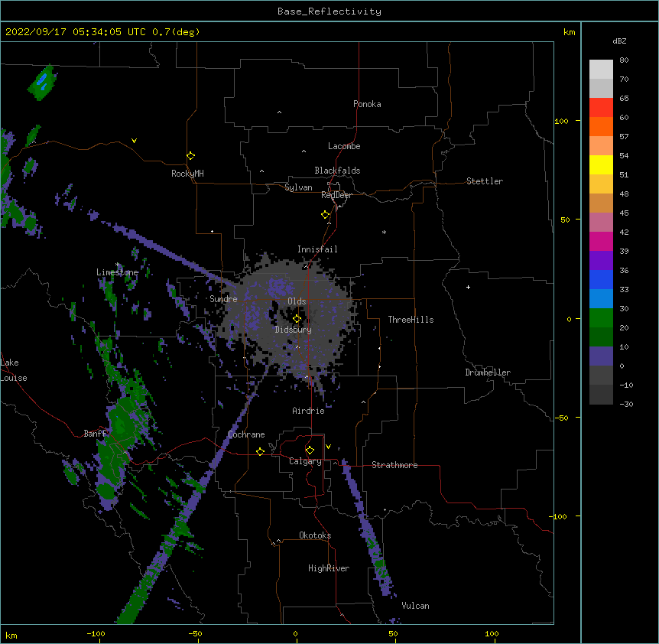Click the Limestone label
Screen dimensions: 659x644
click(x=117, y=272)
